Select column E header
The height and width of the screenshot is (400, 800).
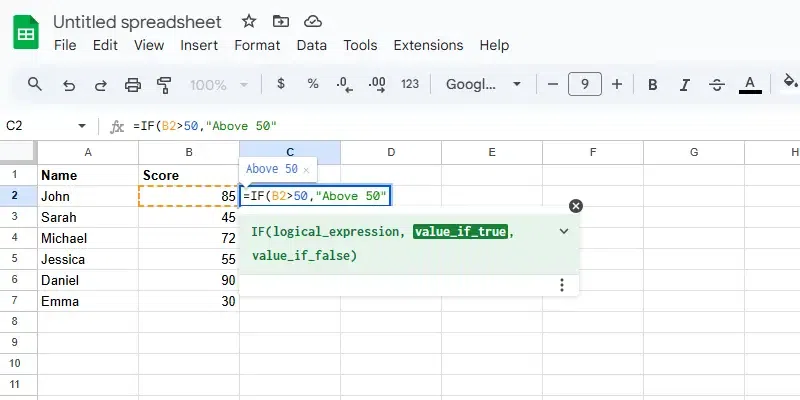492,152
